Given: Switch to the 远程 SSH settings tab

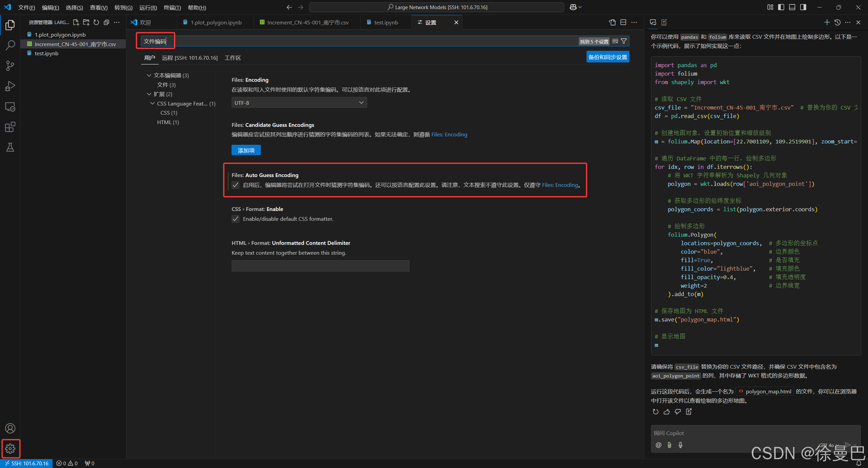Looking at the screenshot, I should pos(190,58).
